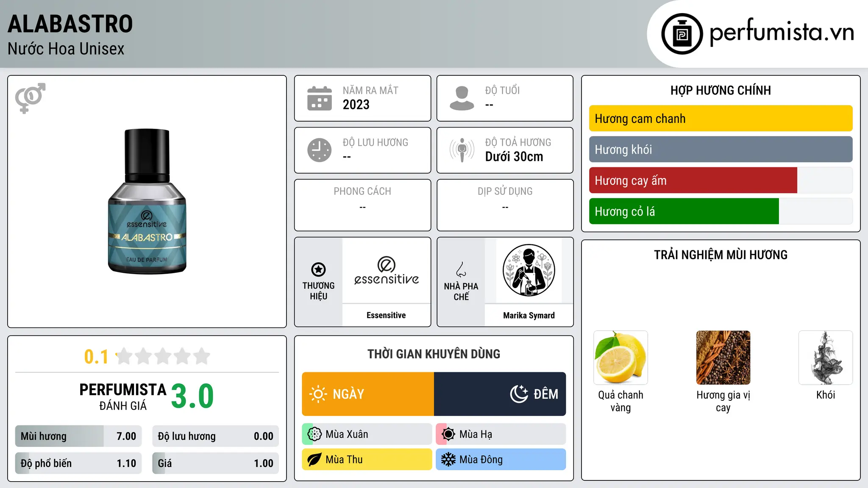Screen dimensions: 868x488
Task: Click the five-star rating row
Action: [x=163, y=356]
